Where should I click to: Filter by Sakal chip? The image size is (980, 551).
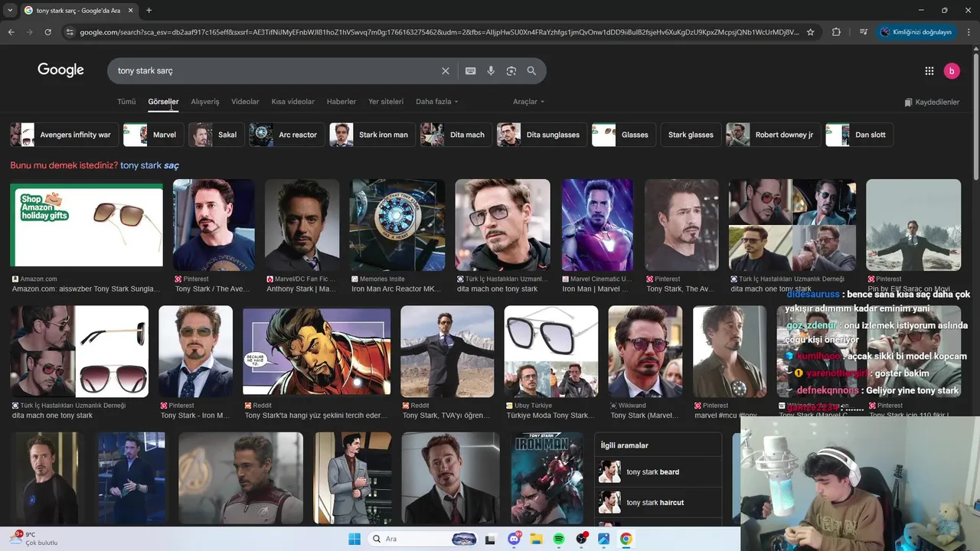tap(217, 135)
